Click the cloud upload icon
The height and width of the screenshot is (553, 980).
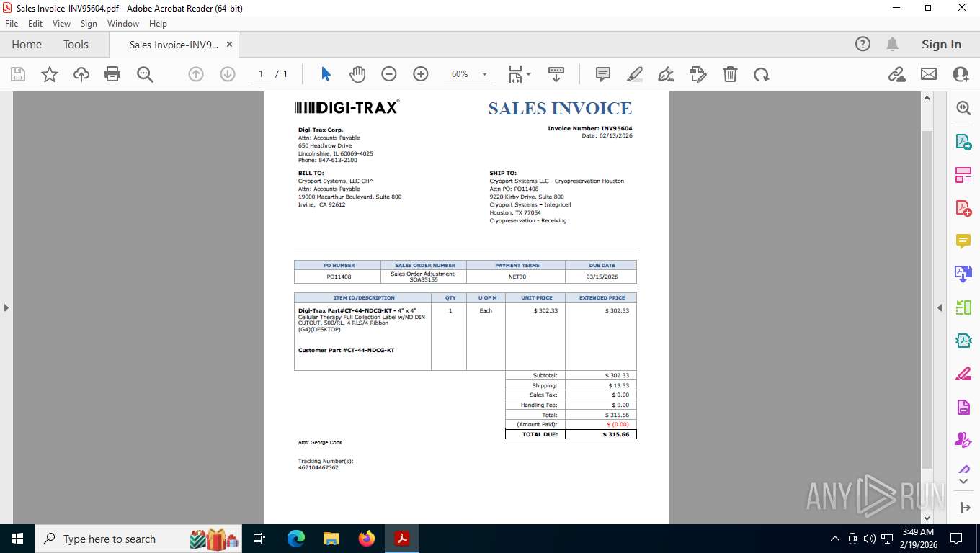click(x=81, y=74)
